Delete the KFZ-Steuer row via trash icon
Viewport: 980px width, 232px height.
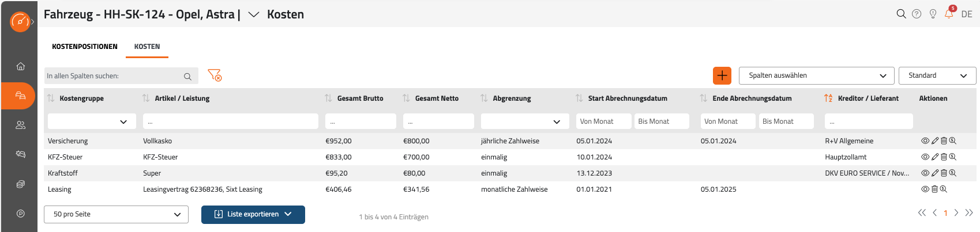(x=944, y=157)
